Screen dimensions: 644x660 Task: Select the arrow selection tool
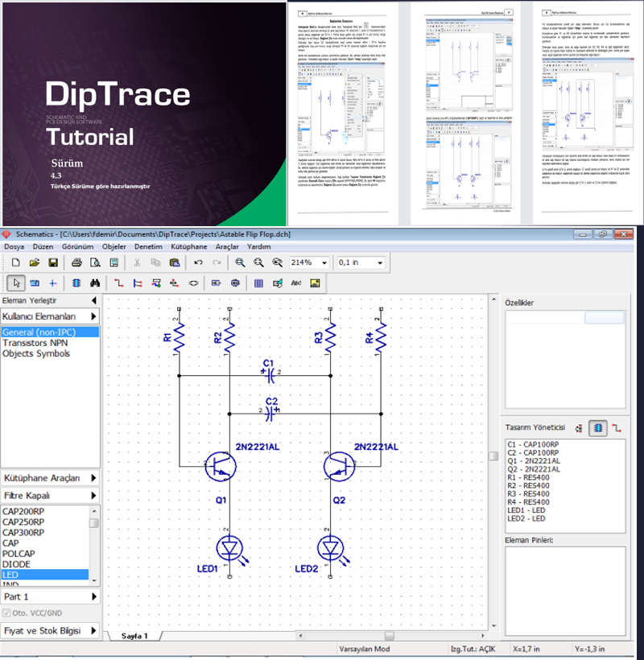pos(16,283)
